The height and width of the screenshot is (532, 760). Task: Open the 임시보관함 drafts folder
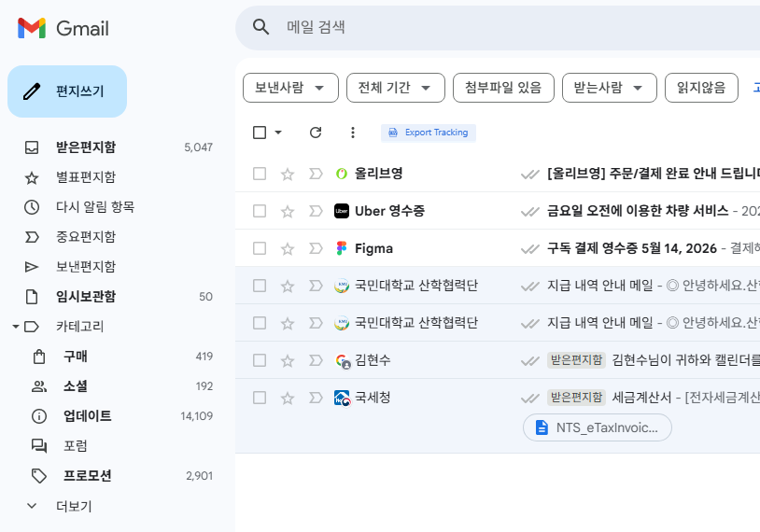click(86, 297)
